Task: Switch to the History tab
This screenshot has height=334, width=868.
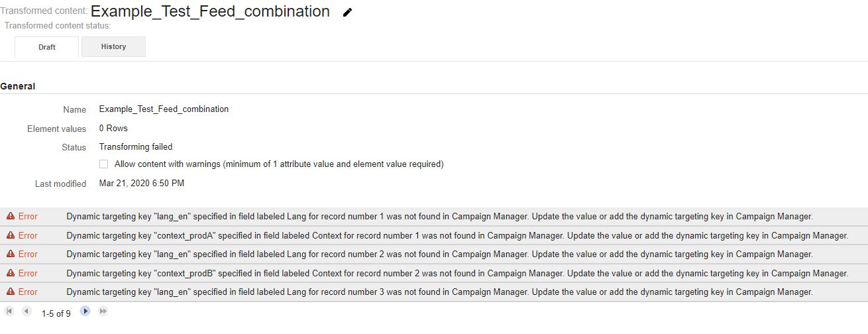Action: point(113,47)
